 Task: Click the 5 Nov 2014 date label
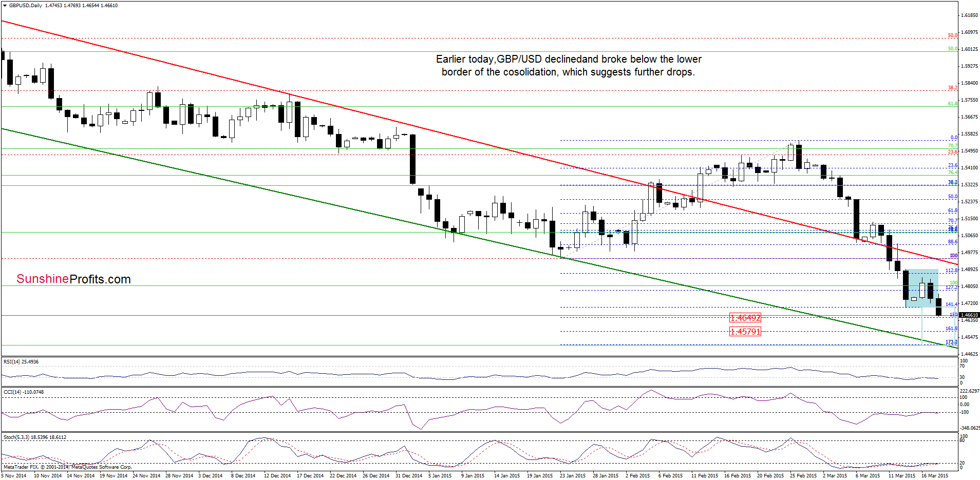pyautogui.click(x=14, y=476)
